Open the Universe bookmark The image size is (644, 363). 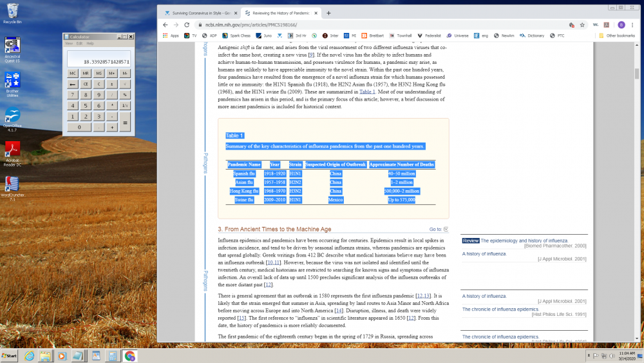[457, 35]
